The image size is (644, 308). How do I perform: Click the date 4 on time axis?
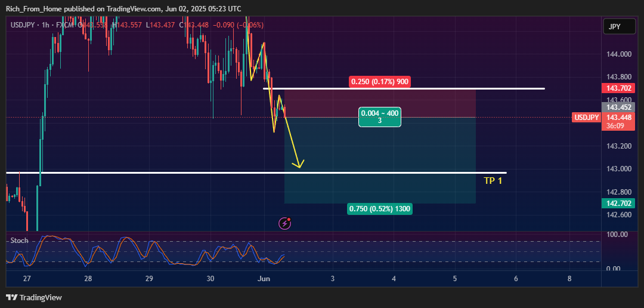pyautogui.click(x=394, y=279)
